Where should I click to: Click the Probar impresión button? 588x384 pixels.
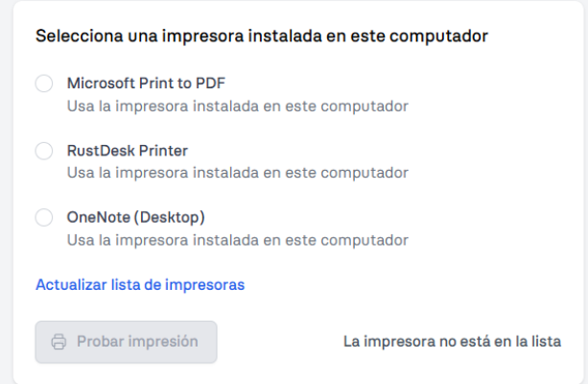(x=126, y=342)
